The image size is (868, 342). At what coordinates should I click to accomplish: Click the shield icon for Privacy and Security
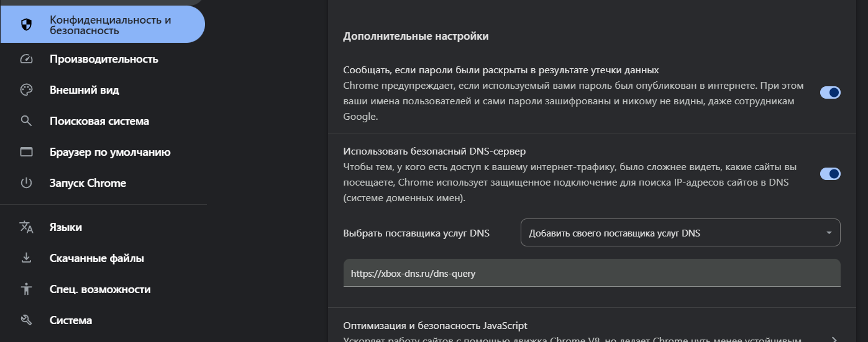click(x=26, y=25)
